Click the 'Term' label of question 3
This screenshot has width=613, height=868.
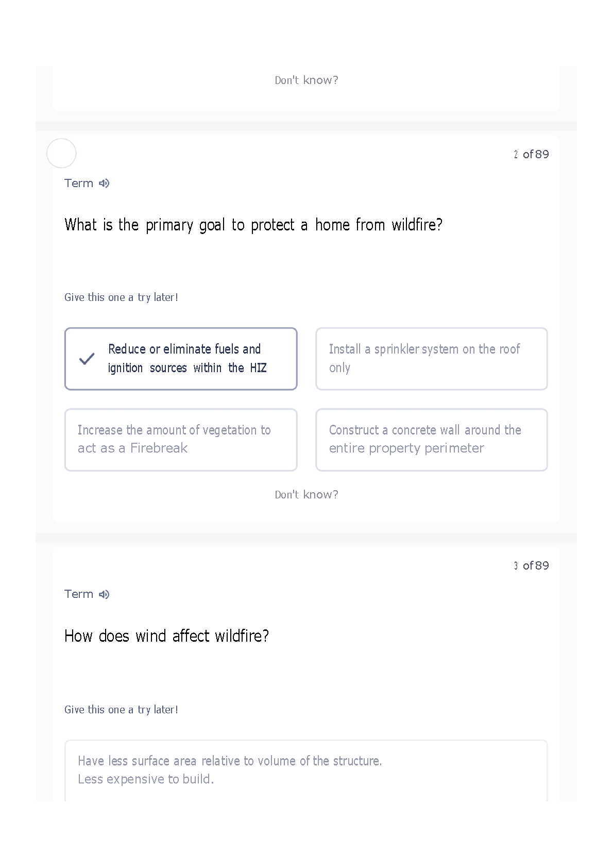coord(79,594)
